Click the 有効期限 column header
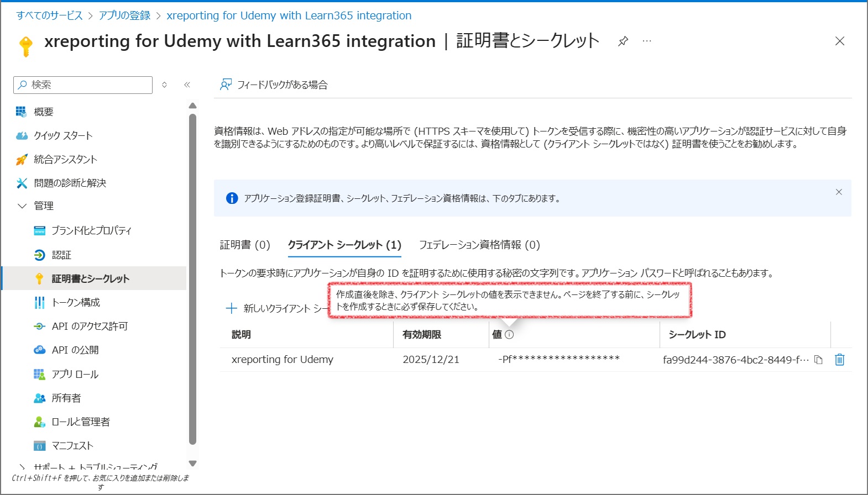 click(422, 334)
